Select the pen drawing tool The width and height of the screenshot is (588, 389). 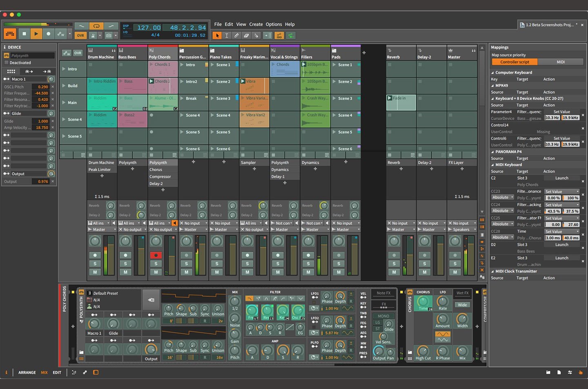[x=237, y=35]
